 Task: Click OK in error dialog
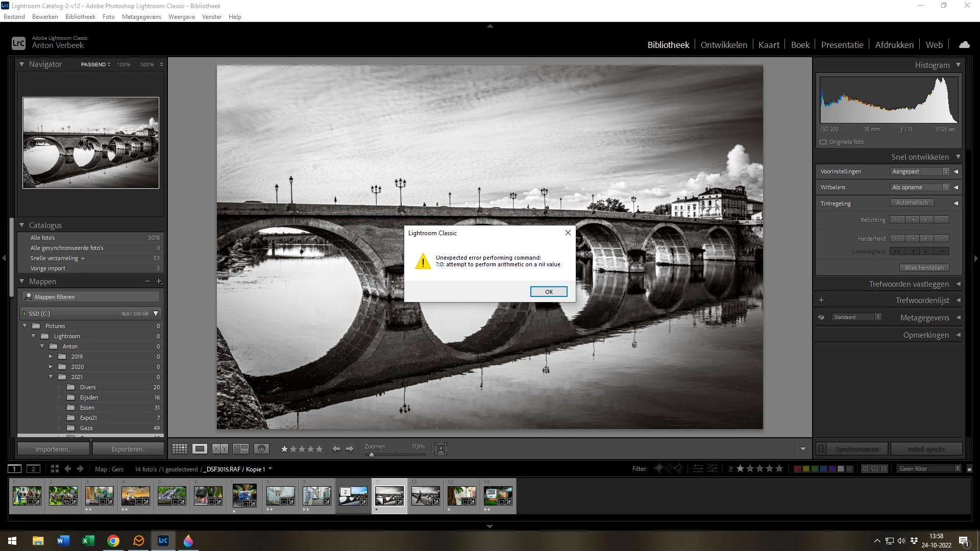coord(548,292)
